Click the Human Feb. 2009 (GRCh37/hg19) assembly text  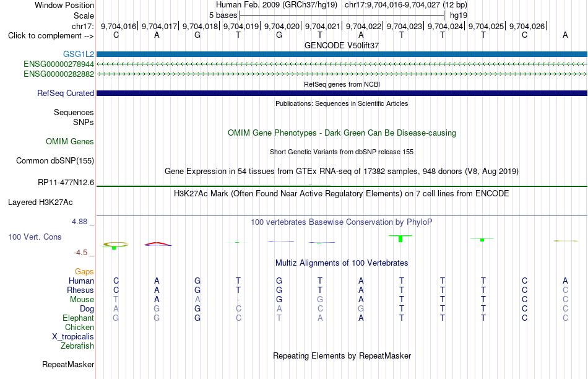point(277,5)
